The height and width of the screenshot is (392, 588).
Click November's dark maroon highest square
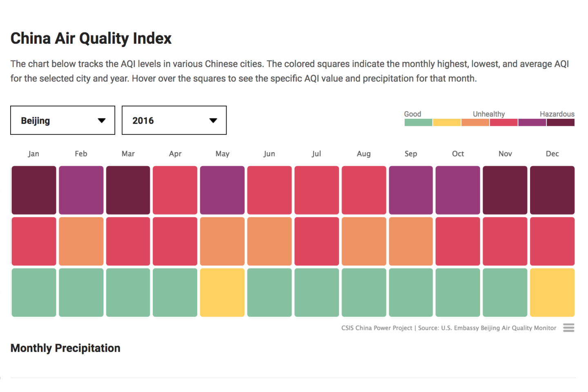(505, 190)
